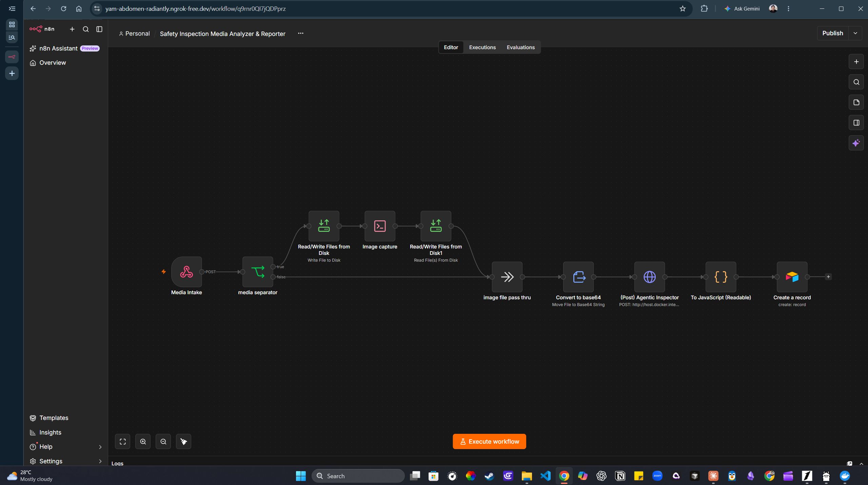Click the Read/Write Files from Disk node
Screen dimensions: 868x485
pos(324,226)
